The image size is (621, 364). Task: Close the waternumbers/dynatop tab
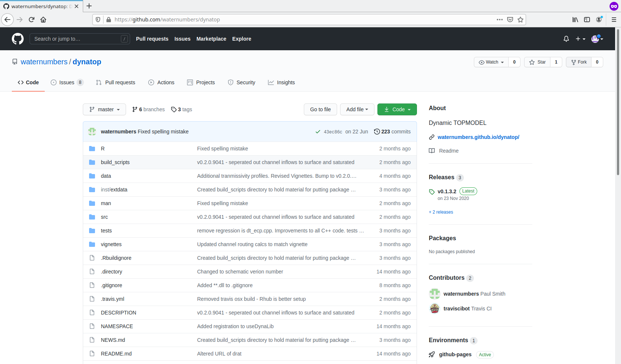pyautogui.click(x=77, y=6)
